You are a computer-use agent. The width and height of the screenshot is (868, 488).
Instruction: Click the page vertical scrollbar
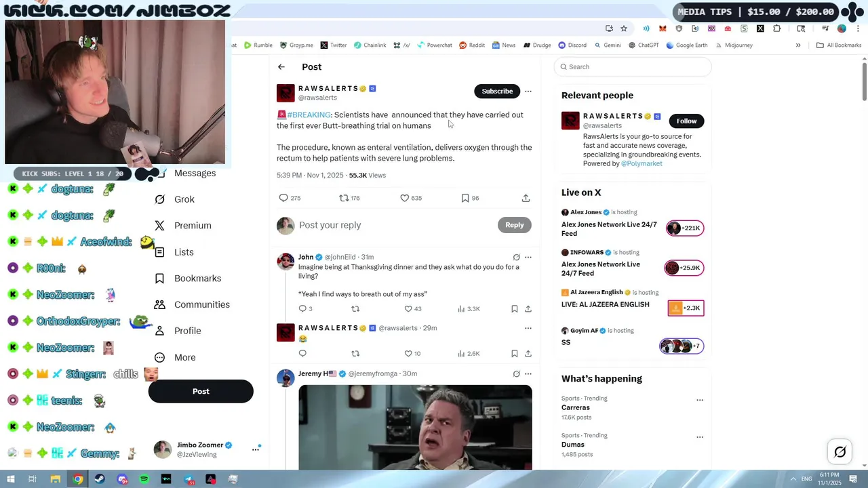click(x=865, y=81)
